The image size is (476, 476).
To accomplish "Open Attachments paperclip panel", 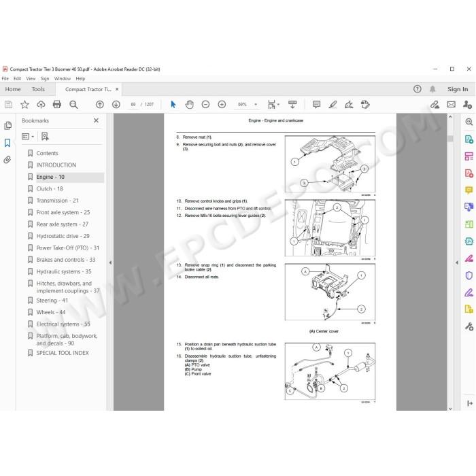I will coord(7,160).
